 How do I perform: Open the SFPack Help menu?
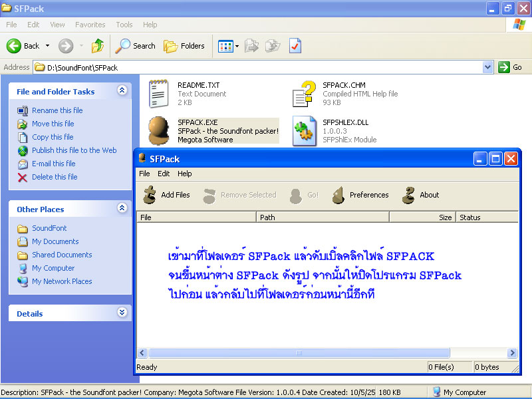(185, 174)
